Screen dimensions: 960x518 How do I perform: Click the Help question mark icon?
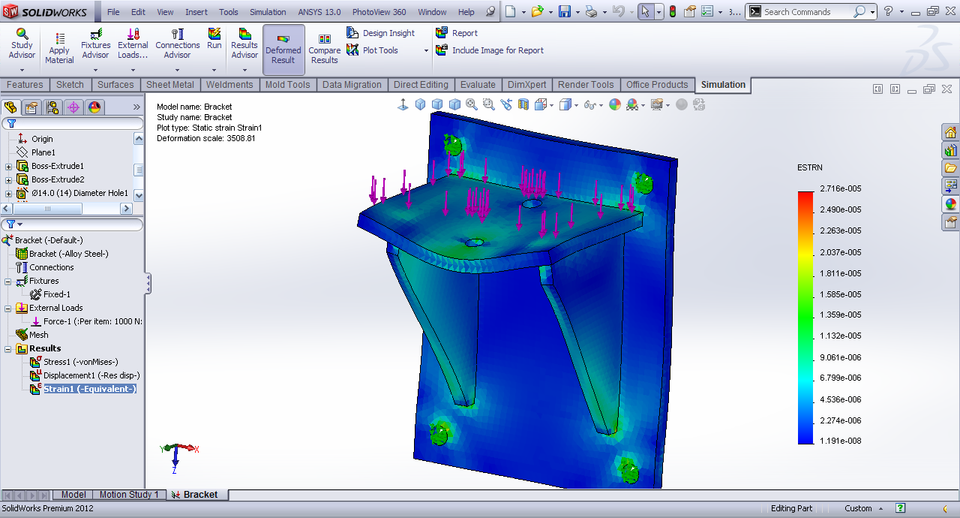(888, 12)
